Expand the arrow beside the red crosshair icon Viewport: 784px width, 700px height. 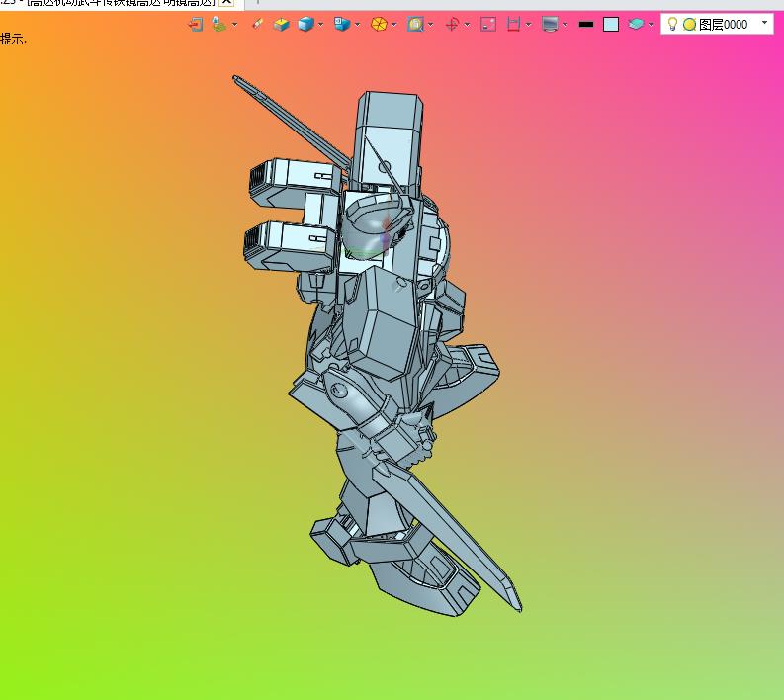click(x=467, y=24)
